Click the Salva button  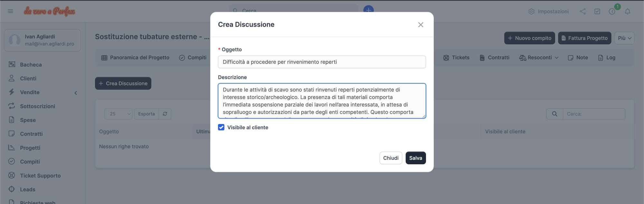click(415, 158)
